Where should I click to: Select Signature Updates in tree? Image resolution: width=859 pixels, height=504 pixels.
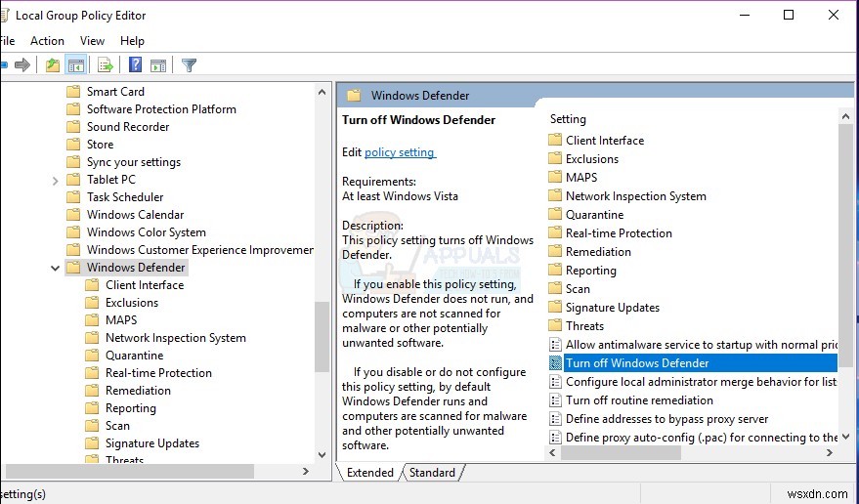152,443
